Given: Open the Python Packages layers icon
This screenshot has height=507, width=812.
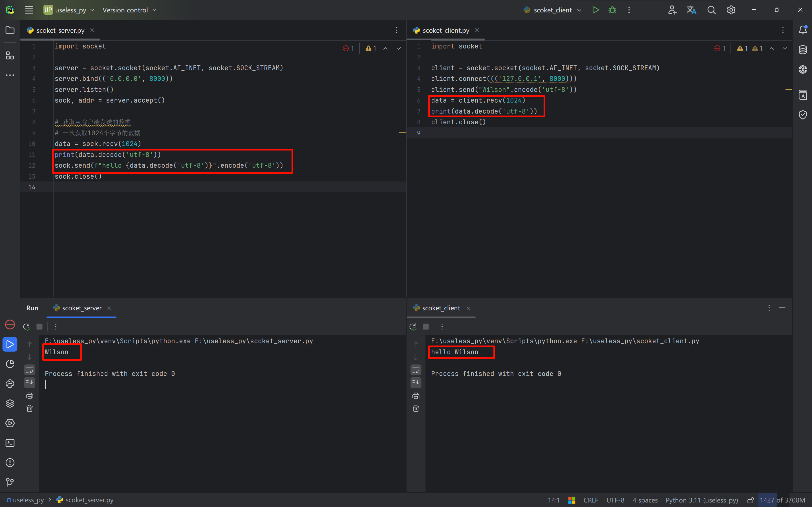Looking at the screenshot, I should [10, 403].
